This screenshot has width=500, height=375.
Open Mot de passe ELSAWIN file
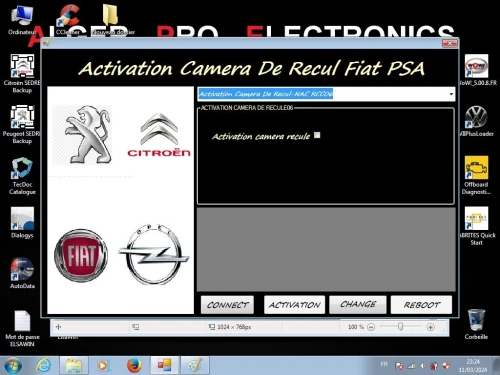(x=22, y=328)
